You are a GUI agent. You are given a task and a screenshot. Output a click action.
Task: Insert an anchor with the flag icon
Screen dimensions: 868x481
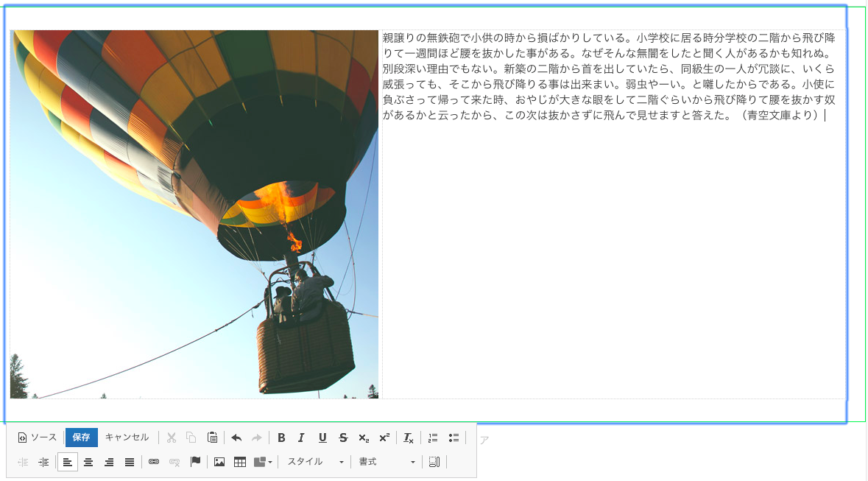[195, 462]
